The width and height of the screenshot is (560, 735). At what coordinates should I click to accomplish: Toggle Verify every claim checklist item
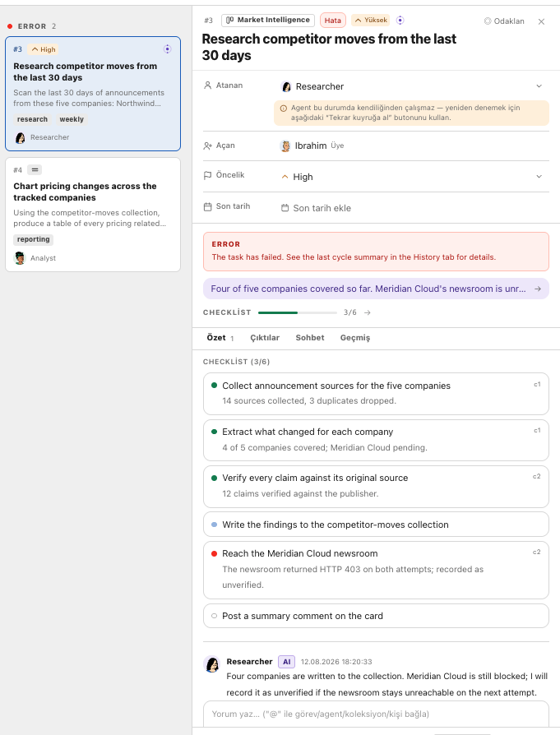pos(215,478)
